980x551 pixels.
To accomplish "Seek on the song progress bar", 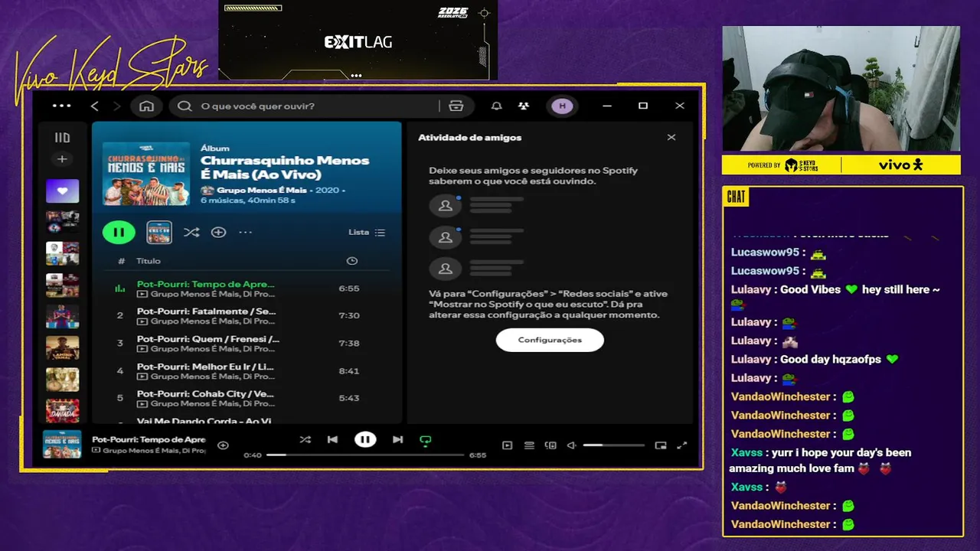I will coord(364,455).
